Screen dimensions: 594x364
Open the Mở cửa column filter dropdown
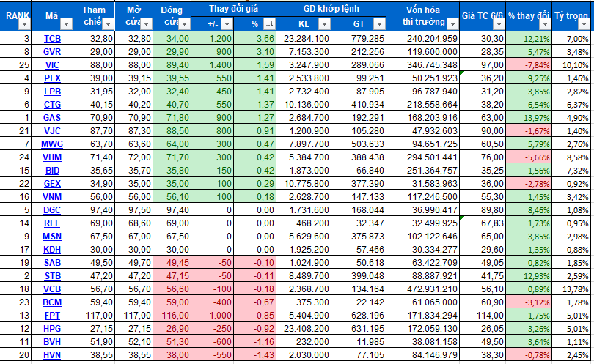point(146,25)
